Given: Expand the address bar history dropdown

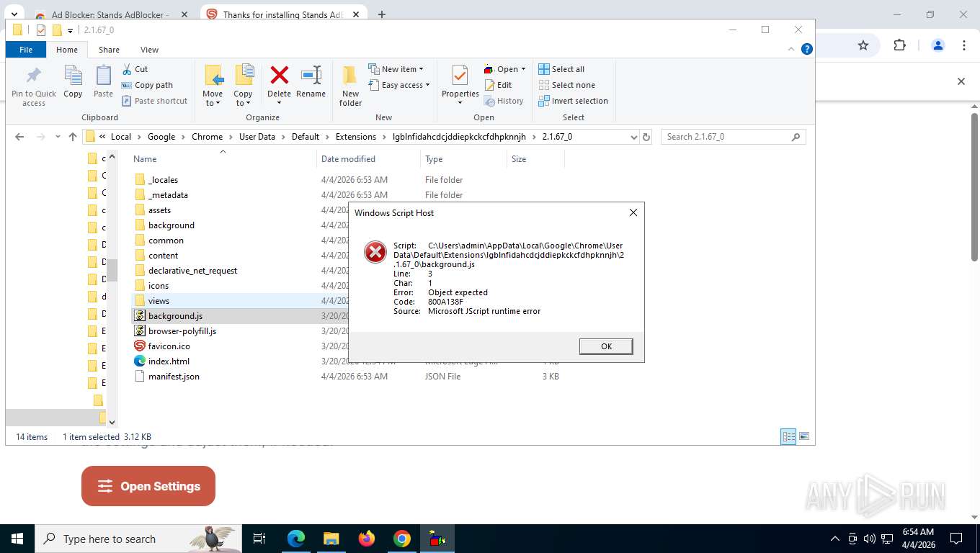Looking at the screenshot, I should [633, 137].
